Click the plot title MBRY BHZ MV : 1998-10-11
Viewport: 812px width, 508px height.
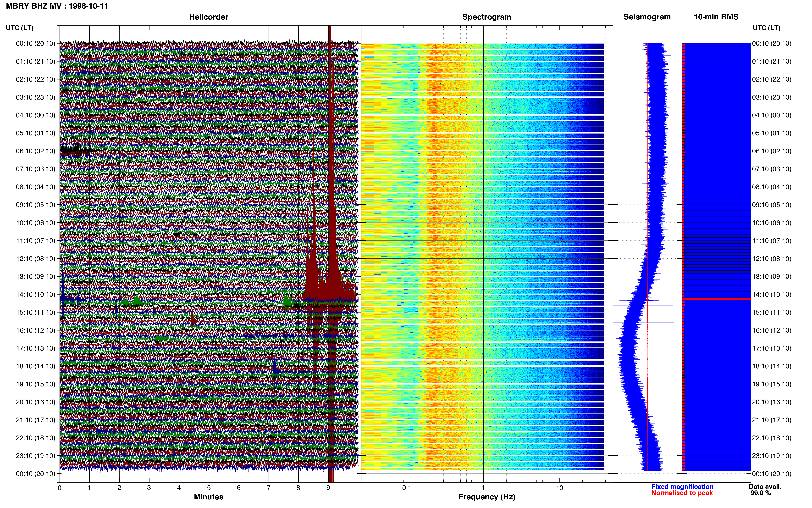(57, 6)
